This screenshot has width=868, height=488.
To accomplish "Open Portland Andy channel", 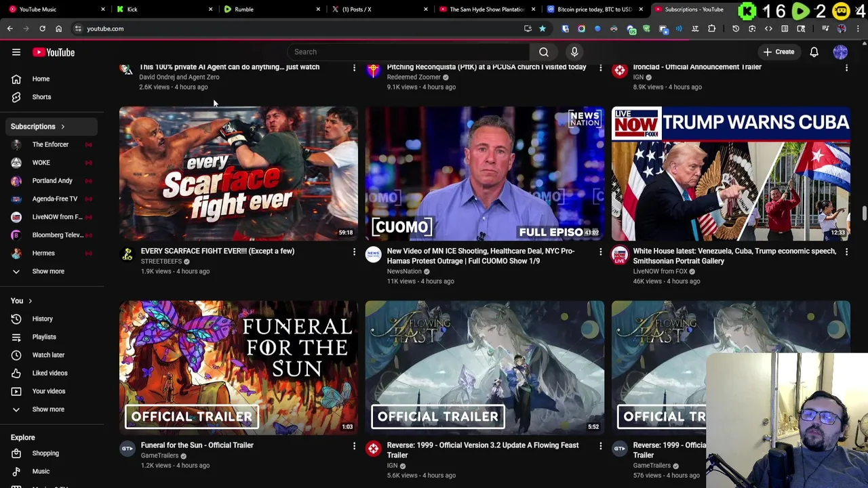I will (51, 181).
